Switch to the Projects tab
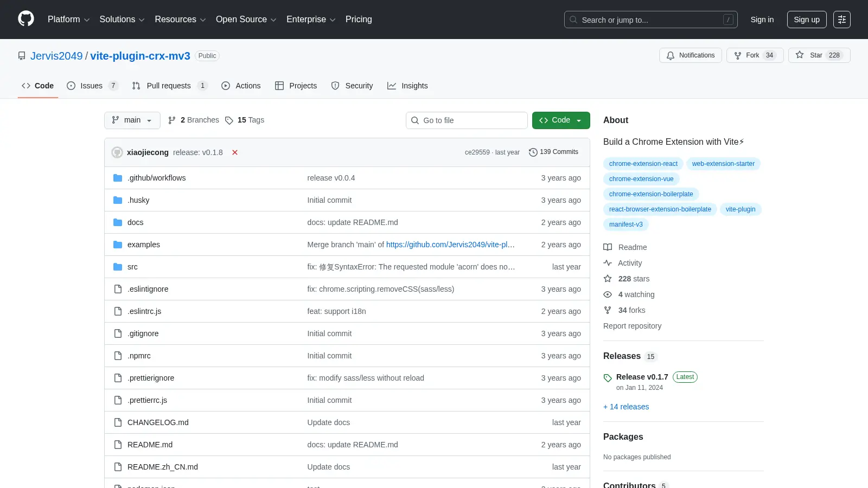 tap(296, 86)
